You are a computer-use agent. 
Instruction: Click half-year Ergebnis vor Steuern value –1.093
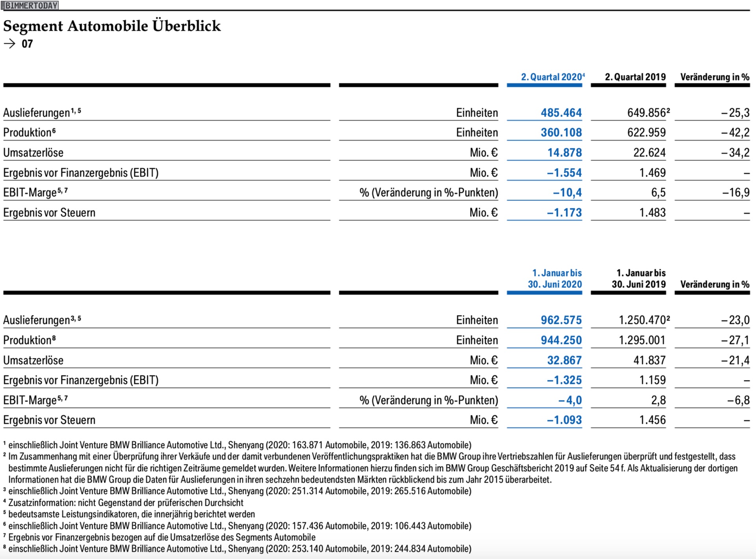tap(564, 420)
